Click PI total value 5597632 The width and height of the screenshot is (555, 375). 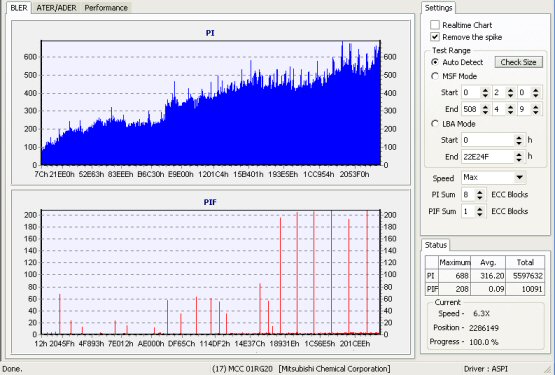coord(525,276)
